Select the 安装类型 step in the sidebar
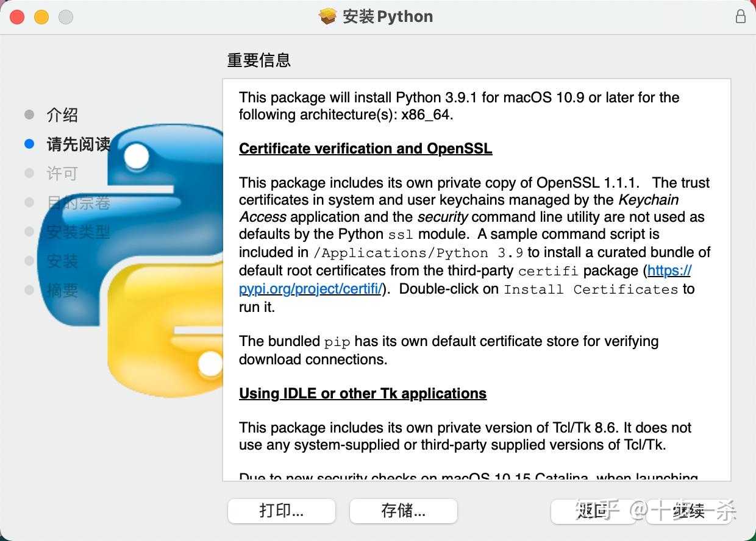The image size is (756, 541). pyautogui.click(x=78, y=232)
